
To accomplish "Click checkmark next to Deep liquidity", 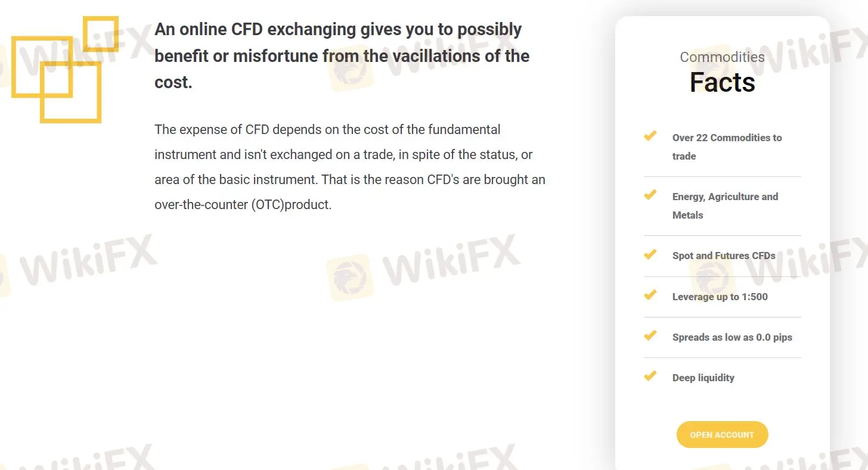I will [x=650, y=376].
